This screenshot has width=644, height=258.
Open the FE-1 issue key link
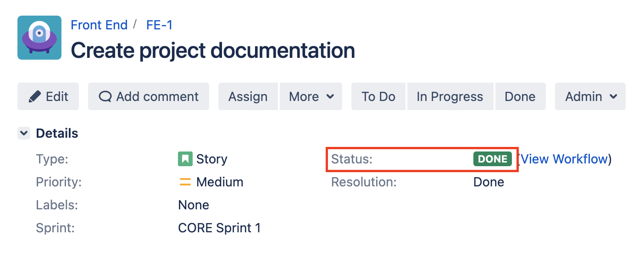tap(160, 25)
